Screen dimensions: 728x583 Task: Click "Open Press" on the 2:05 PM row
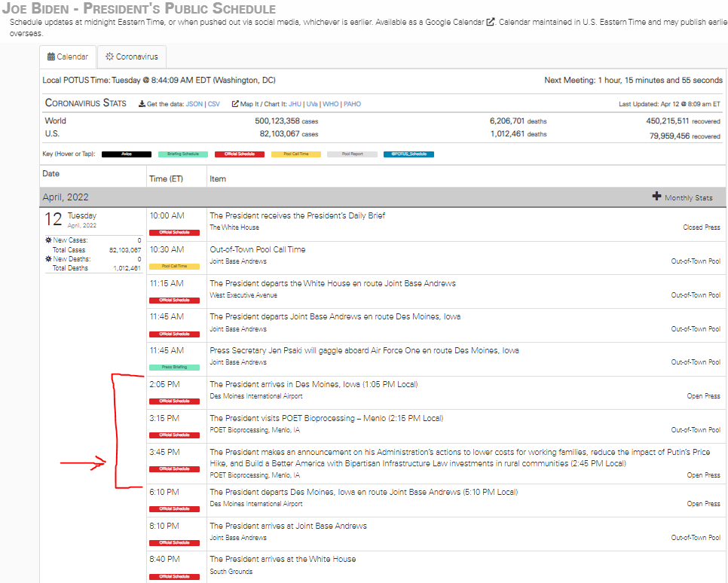[703, 396]
